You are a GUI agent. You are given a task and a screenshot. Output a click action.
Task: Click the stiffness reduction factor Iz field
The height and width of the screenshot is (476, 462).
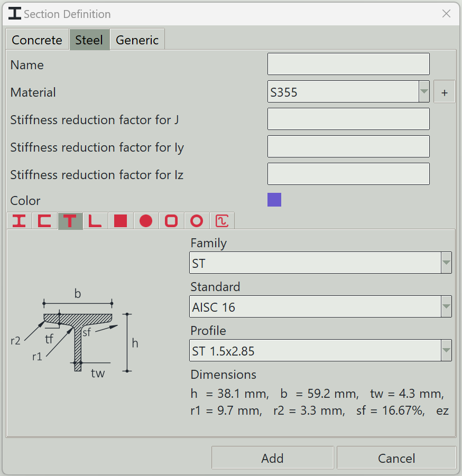coord(348,174)
